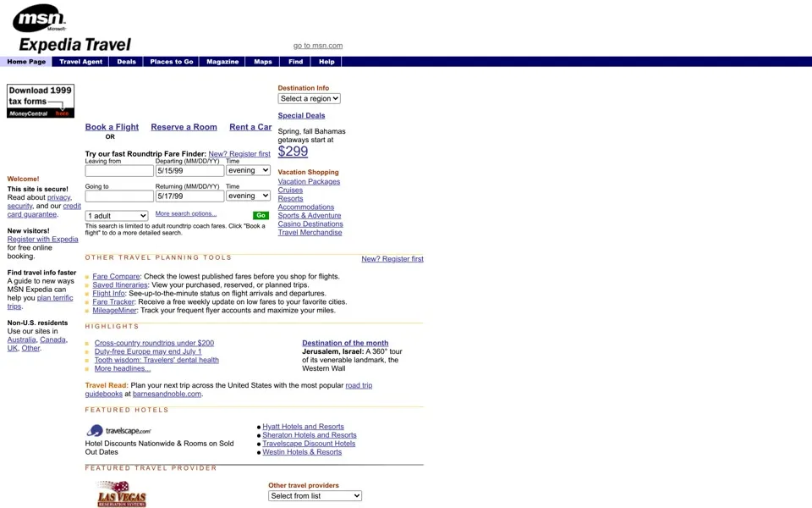Click Register with Expedia link

(42, 239)
